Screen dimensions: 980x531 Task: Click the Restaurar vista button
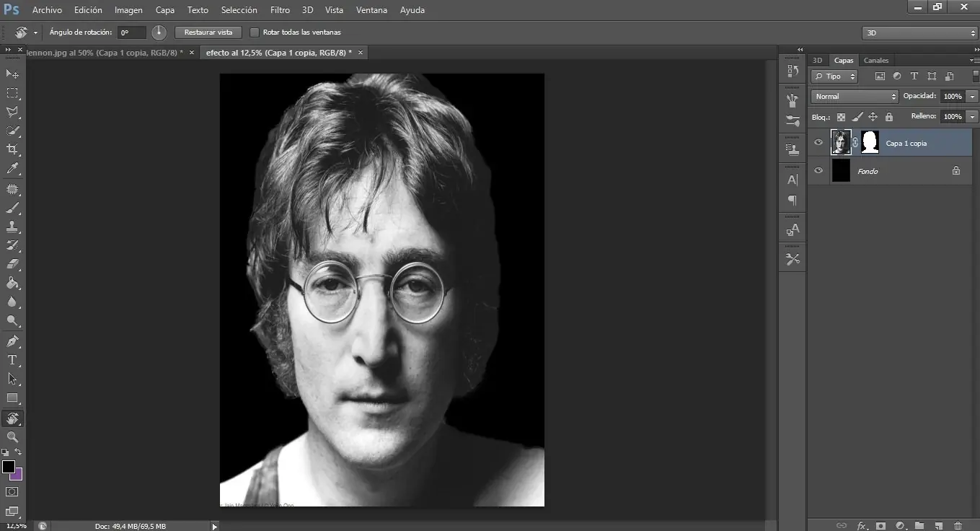coord(208,32)
